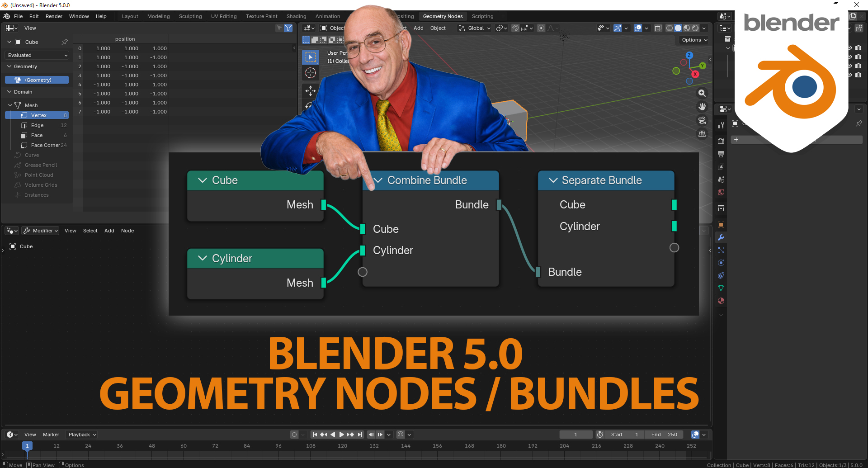The height and width of the screenshot is (468, 868).
Task: Toggle camera view in the viewport
Action: [702, 120]
